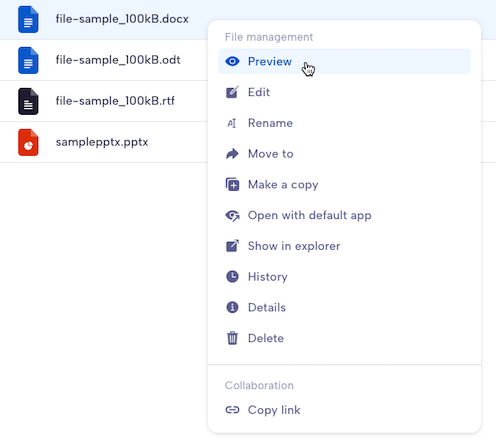Select file-sample_100kB.odt file name
The image size is (496, 448).
point(118,60)
